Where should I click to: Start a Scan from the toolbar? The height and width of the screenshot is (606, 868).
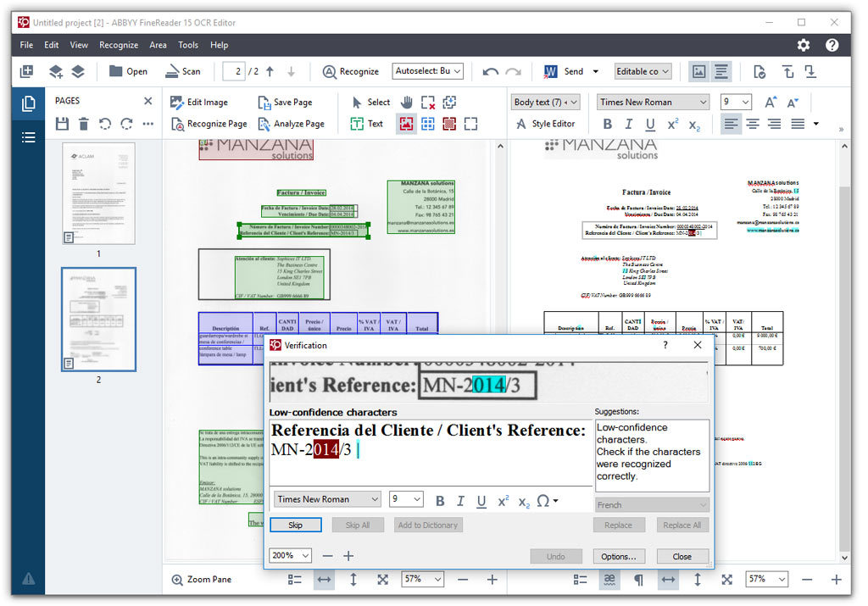pos(183,71)
